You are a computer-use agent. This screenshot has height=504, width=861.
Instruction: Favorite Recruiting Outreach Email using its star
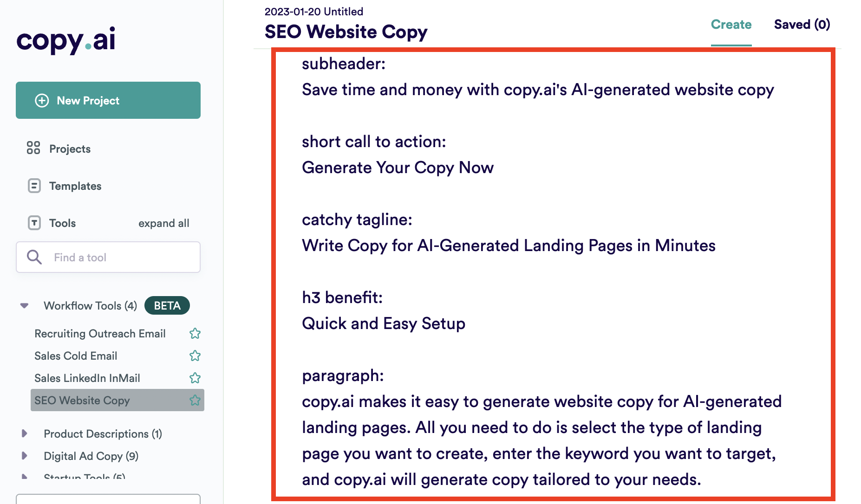(x=195, y=333)
